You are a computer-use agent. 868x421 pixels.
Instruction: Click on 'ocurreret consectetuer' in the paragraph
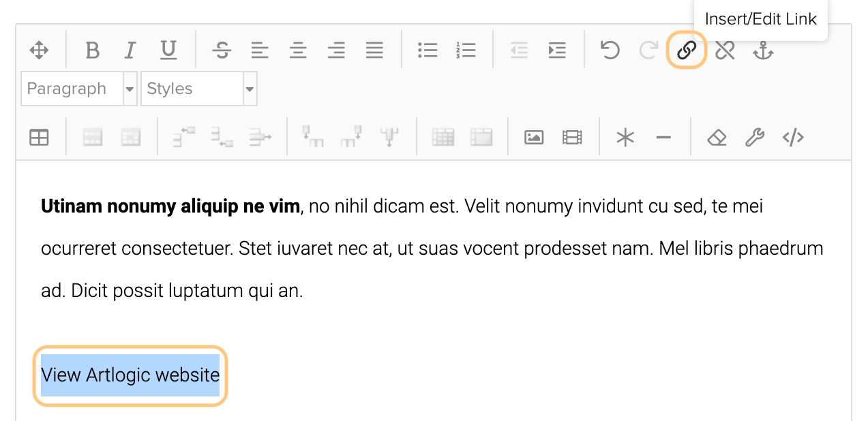pyautogui.click(x=136, y=249)
